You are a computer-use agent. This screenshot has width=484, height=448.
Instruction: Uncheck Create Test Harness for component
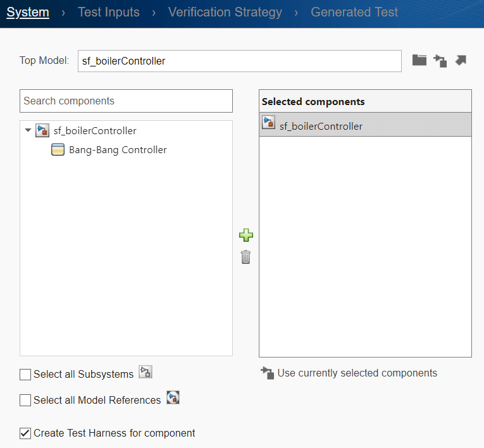coord(25,433)
